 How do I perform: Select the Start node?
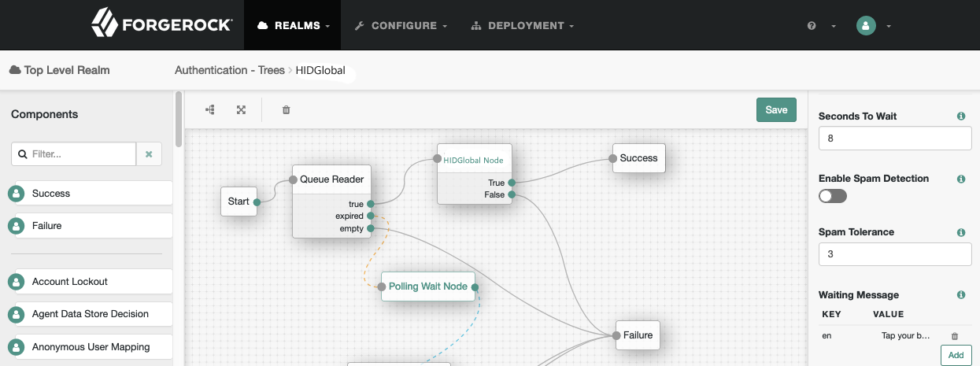(239, 201)
